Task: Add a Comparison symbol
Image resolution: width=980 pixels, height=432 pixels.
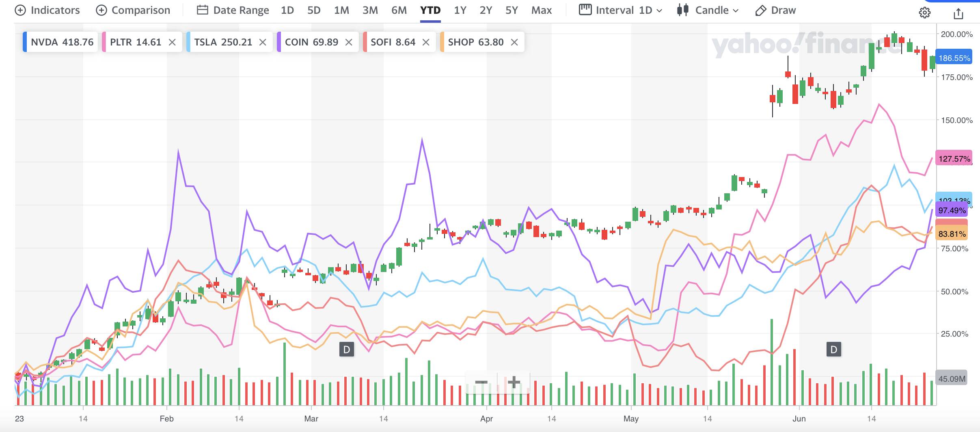Action: [x=133, y=10]
